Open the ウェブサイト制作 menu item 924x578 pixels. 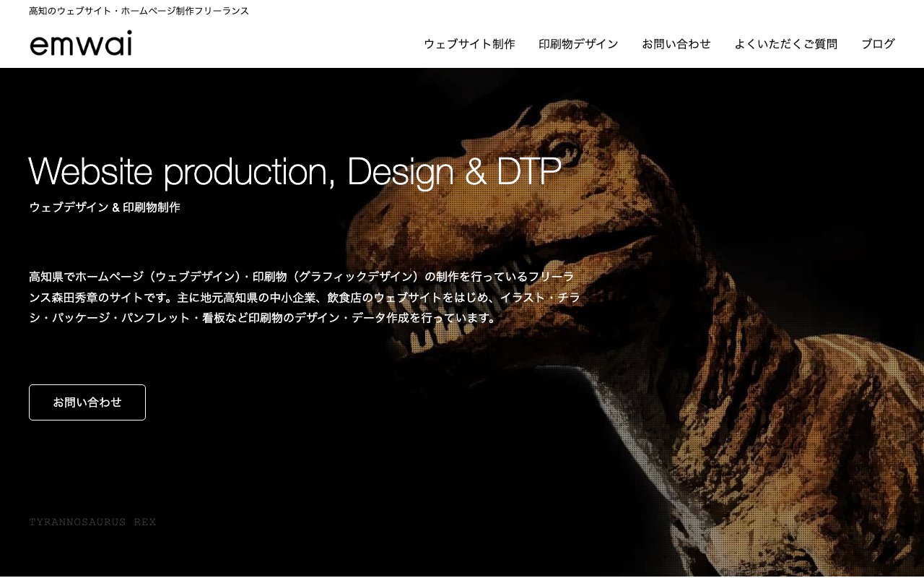(469, 44)
